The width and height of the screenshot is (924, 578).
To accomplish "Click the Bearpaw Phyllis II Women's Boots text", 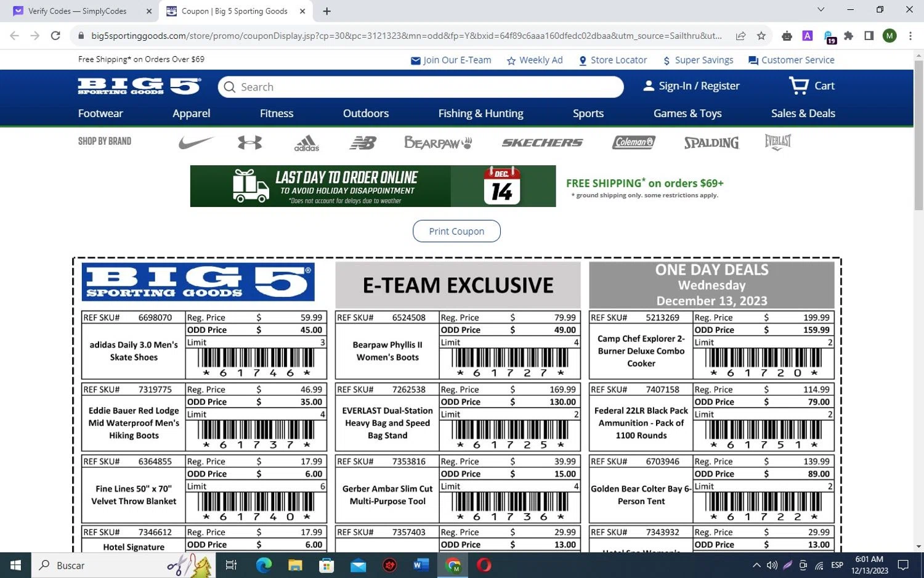I will 387,351.
